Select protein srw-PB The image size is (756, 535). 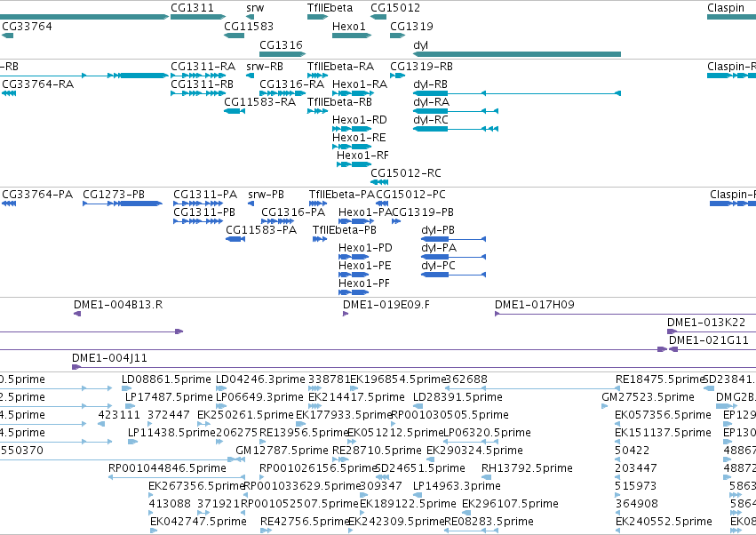coord(267,195)
